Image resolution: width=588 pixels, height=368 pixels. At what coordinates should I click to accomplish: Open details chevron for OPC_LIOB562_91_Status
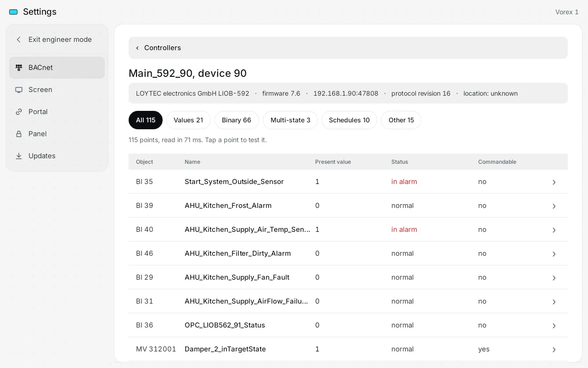coord(554,326)
